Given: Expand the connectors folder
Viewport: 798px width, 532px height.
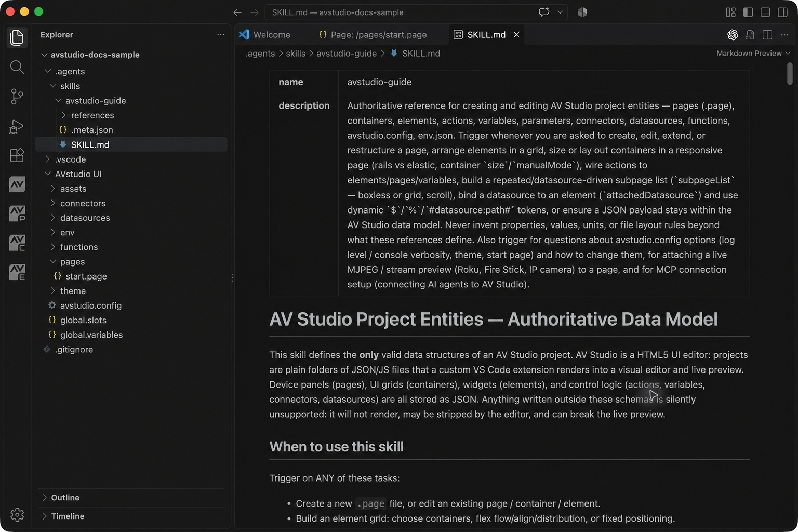Looking at the screenshot, I should (131, 203).
